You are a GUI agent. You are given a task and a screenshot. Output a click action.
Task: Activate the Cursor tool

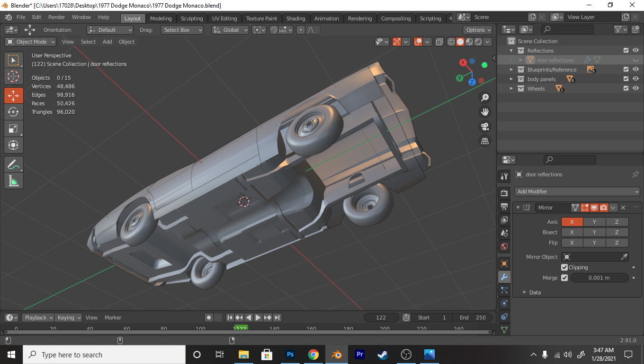tap(13, 76)
